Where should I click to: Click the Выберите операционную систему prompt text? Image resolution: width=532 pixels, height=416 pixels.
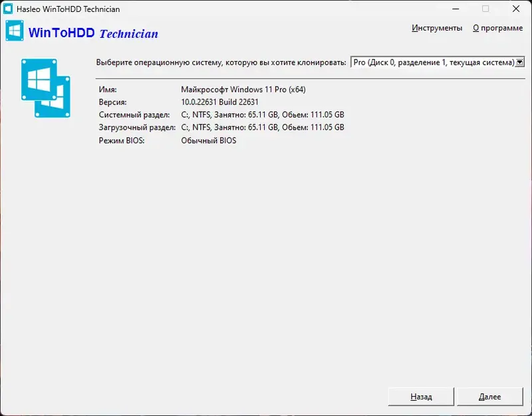221,63
